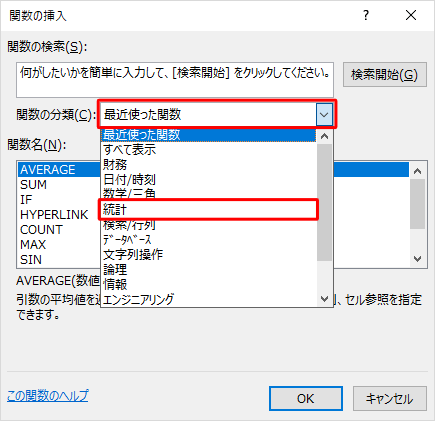The image size is (435, 421).
Task: Select COUNT in function name list
Action: (x=59, y=230)
